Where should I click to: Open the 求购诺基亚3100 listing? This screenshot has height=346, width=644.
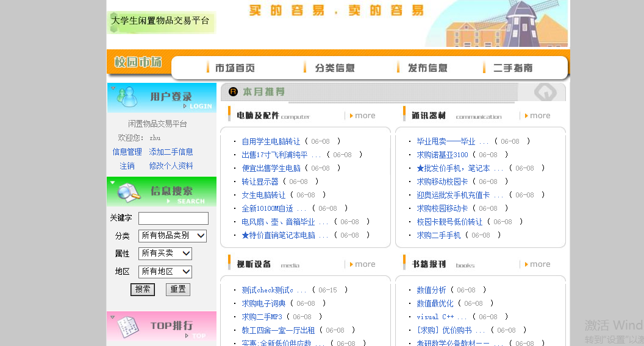point(442,155)
